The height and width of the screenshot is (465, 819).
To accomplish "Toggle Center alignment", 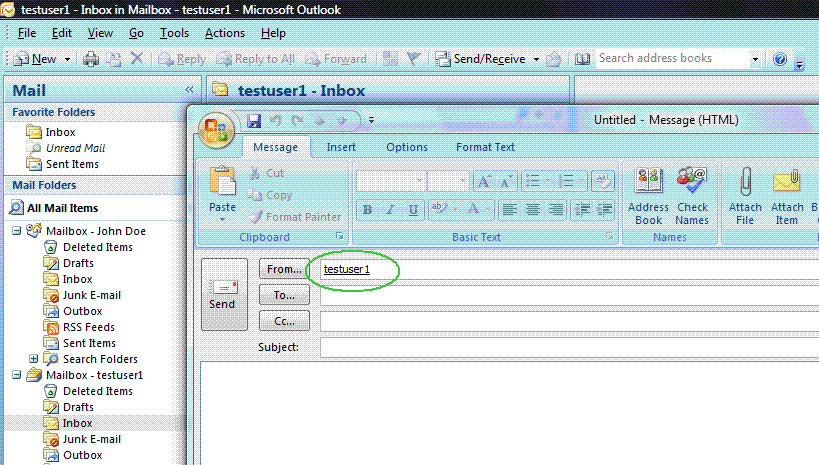I will (x=532, y=210).
